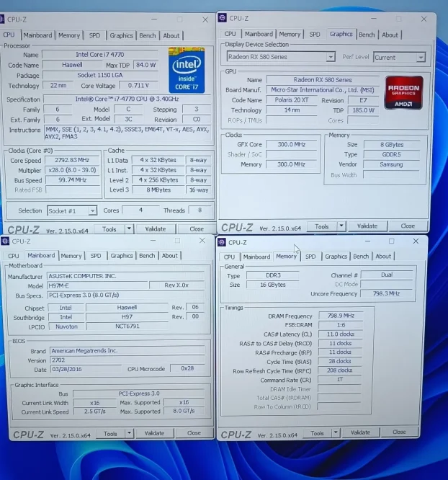Screen dimensions: 448x480
Task: Click Close button in the CPU window
Action: coord(197,229)
